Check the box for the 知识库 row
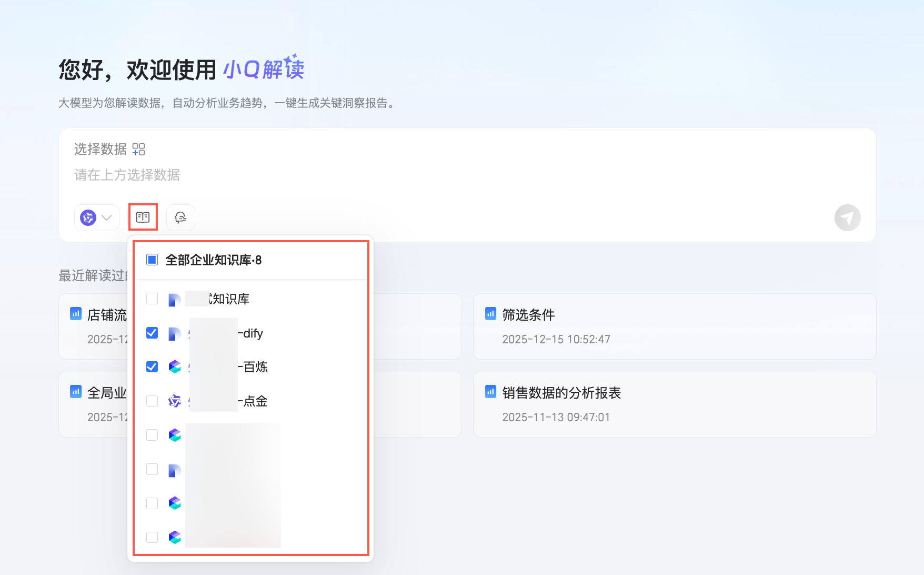The width and height of the screenshot is (924, 575). [152, 299]
